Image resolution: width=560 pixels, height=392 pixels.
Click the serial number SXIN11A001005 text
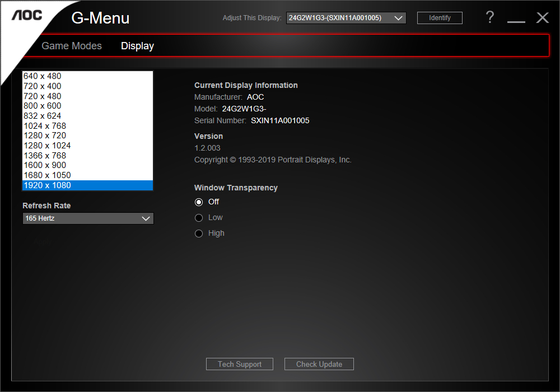(280, 120)
